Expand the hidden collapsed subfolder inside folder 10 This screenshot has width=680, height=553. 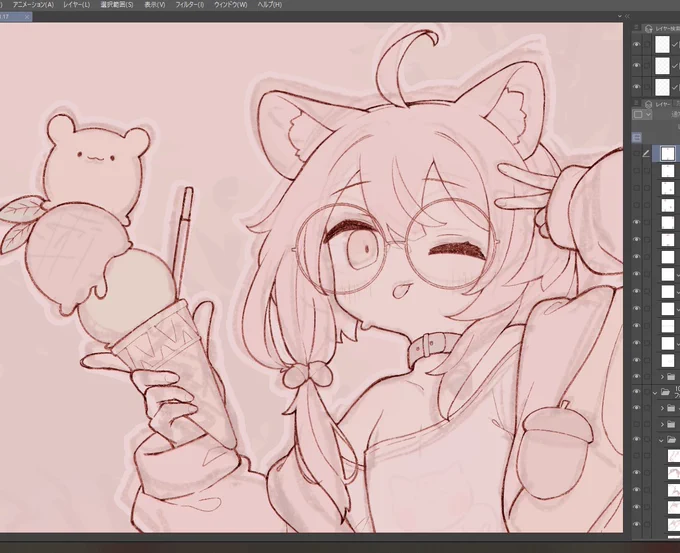pyautogui.click(x=662, y=424)
